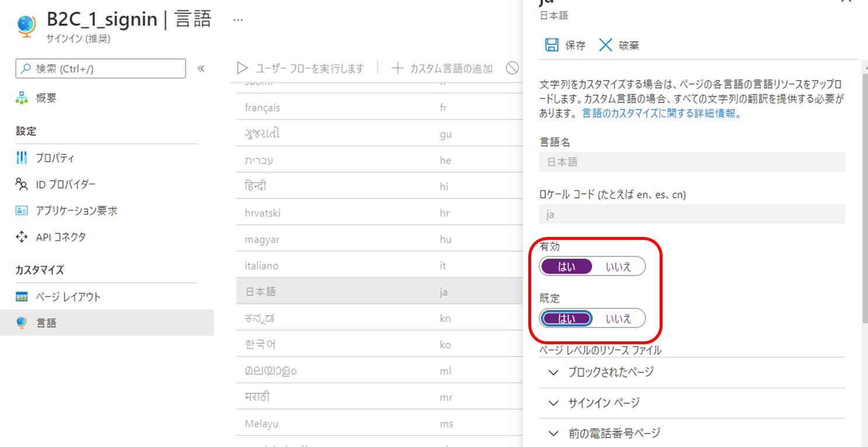Select ગુજરાતી language row
This screenshot has width=868, height=447.
[379, 134]
